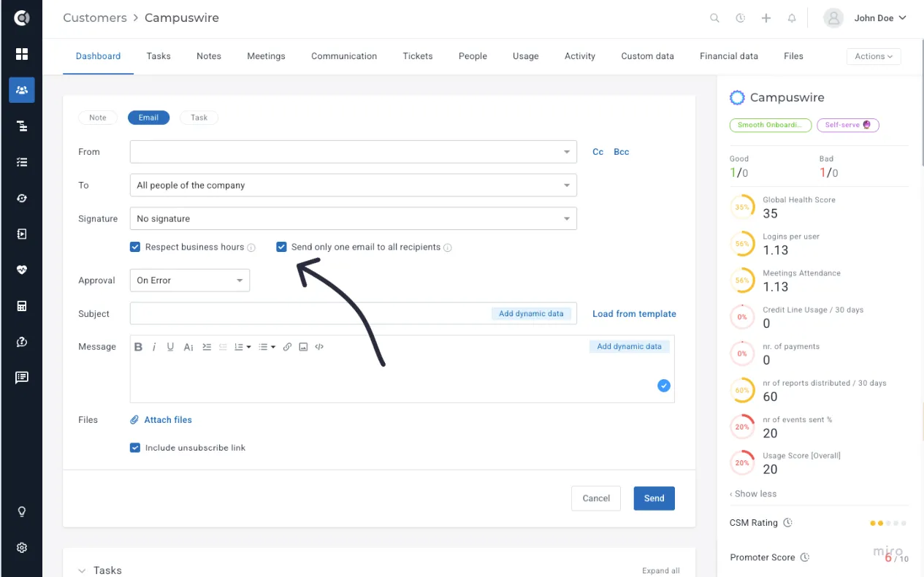Uncheck Include unsubscribe link
924x577 pixels.
click(135, 448)
